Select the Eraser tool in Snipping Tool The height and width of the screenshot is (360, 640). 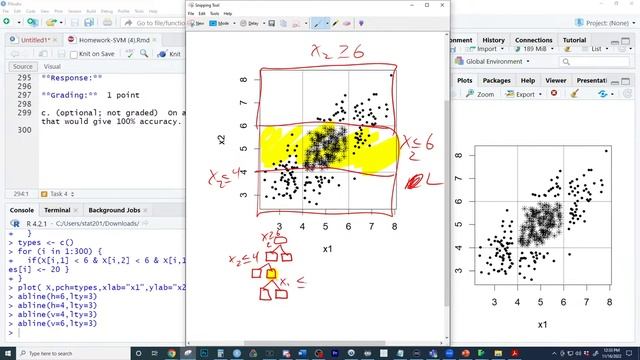[347, 23]
